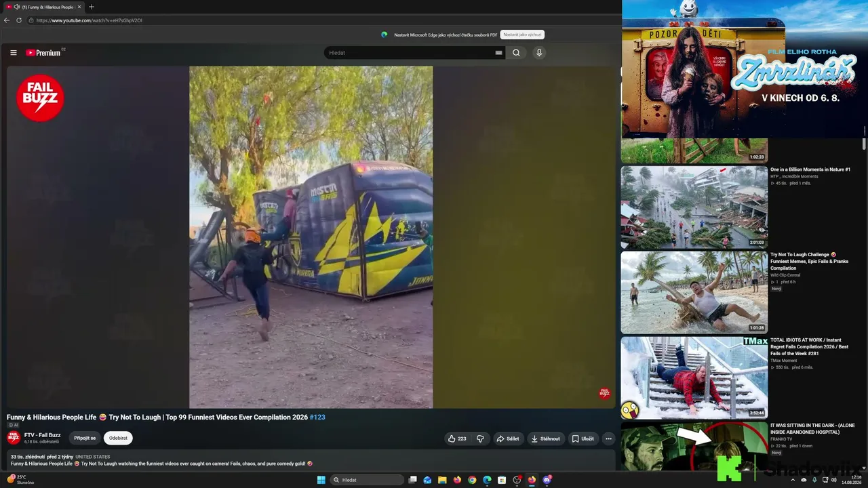Screen dimensions: 868x488
Task: Show hidden tray icons chevron
Action: (x=793, y=480)
